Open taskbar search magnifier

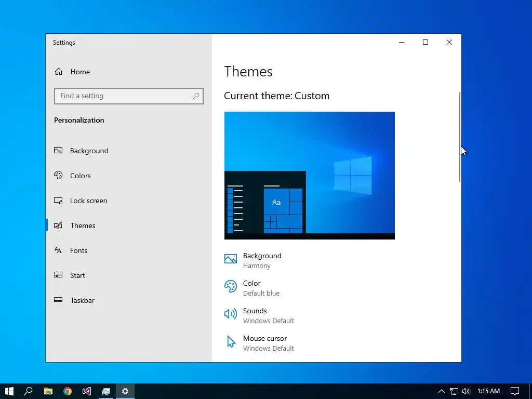[29, 391]
